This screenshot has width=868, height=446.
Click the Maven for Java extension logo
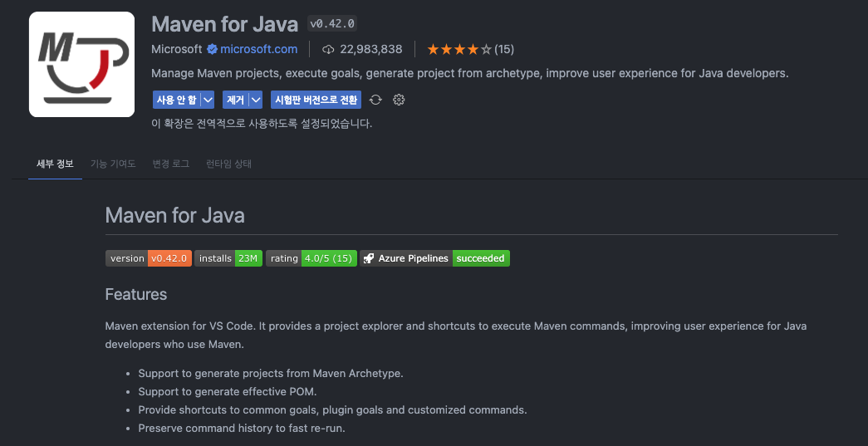(81, 65)
